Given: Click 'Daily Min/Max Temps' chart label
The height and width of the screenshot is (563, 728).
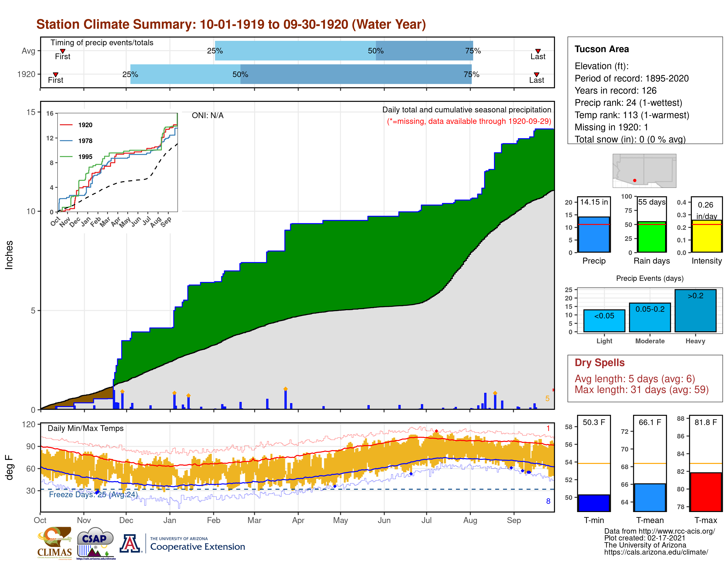Looking at the screenshot, I should click(x=86, y=428).
